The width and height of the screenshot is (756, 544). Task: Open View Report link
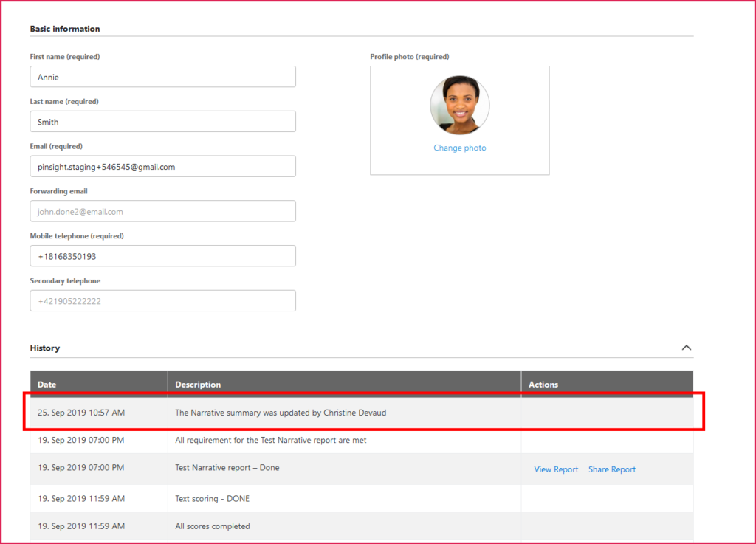click(x=556, y=469)
